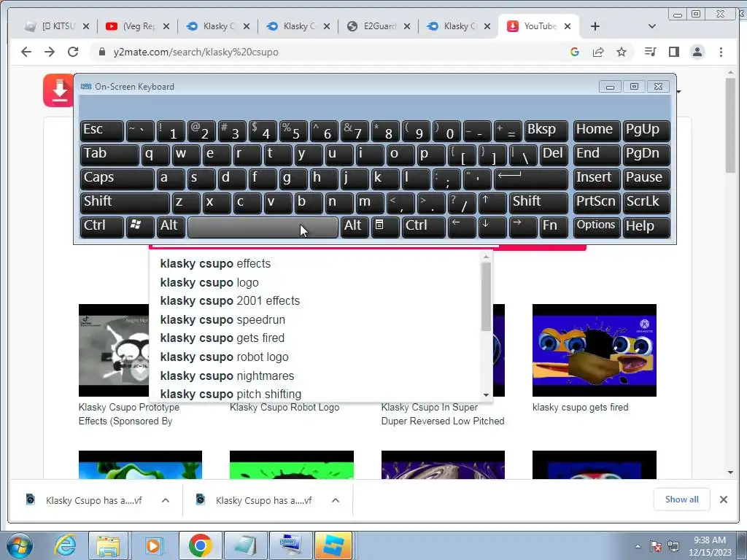Click Options key on On-Screen Keyboard

(596, 226)
